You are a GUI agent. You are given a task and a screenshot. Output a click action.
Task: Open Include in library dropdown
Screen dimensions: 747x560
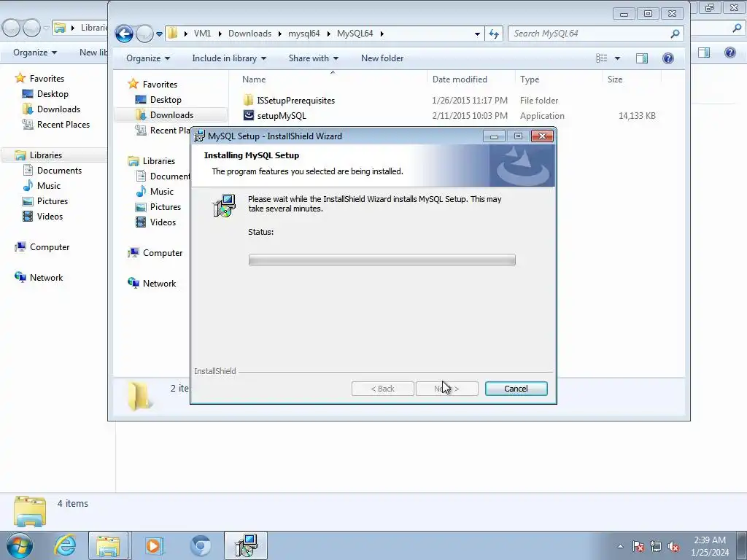coord(229,58)
